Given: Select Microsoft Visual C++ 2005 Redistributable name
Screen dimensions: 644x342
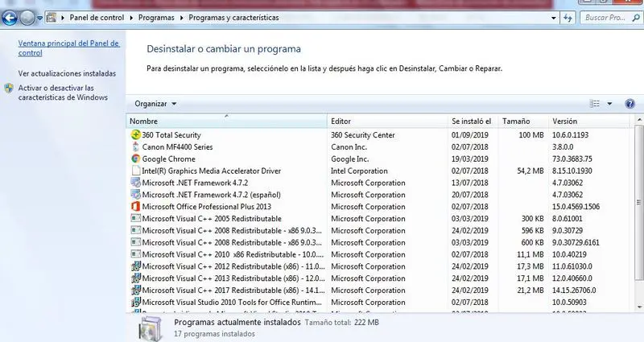Looking at the screenshot, I should pos(212,218).
